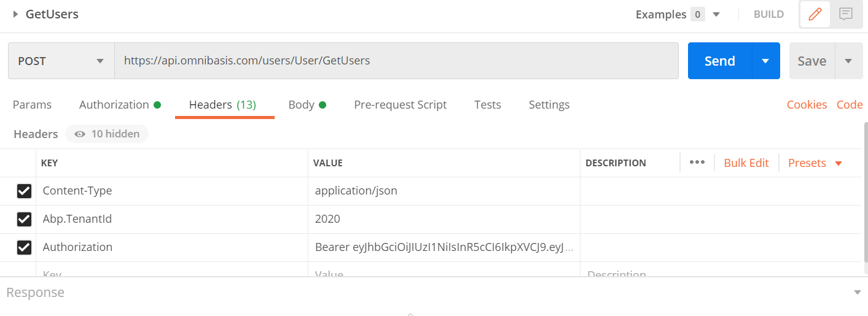Click the Content-Type description cell
This screenshot has height=316, width=868.
[x=721, y=191]
